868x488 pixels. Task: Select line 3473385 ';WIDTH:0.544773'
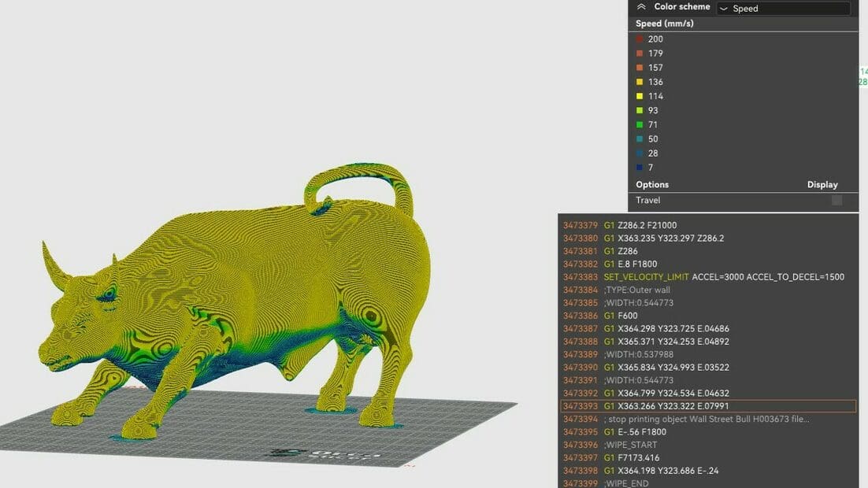coord(709,303)
